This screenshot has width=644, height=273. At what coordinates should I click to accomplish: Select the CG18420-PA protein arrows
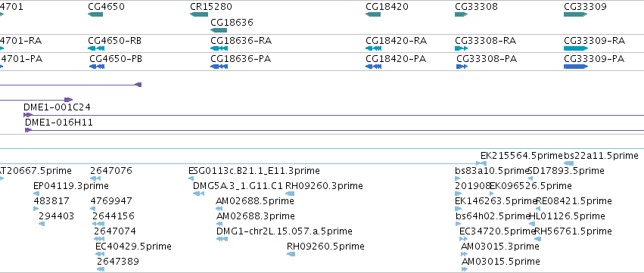click(373, 67)
